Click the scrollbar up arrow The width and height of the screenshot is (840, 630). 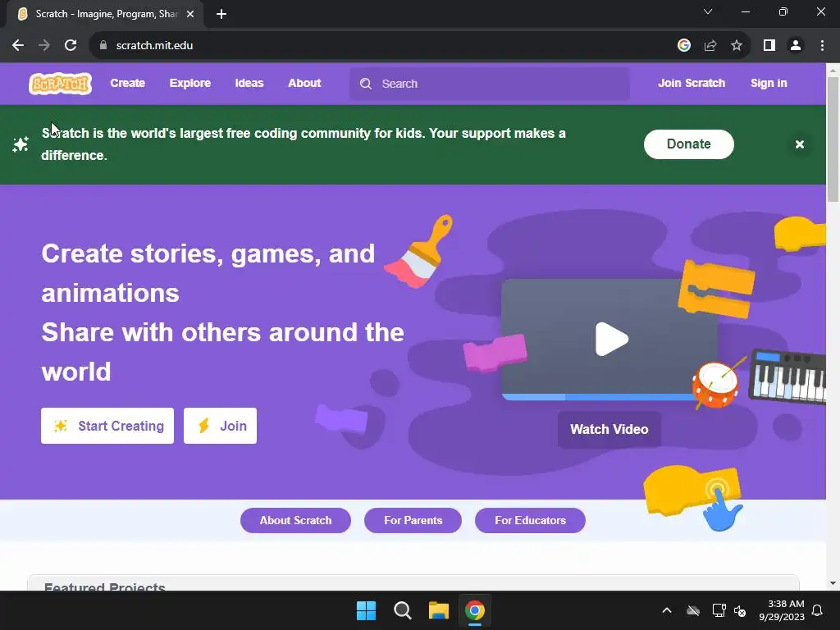point(833,71)
